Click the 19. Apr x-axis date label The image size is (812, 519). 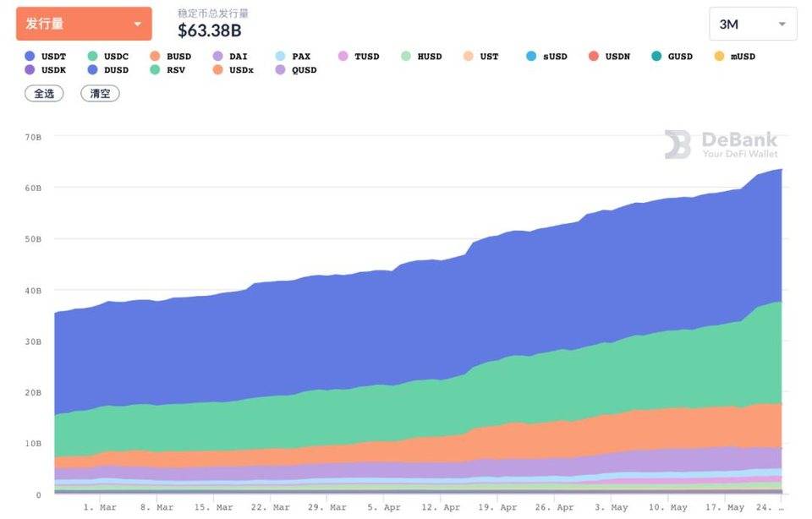(497, 508)
